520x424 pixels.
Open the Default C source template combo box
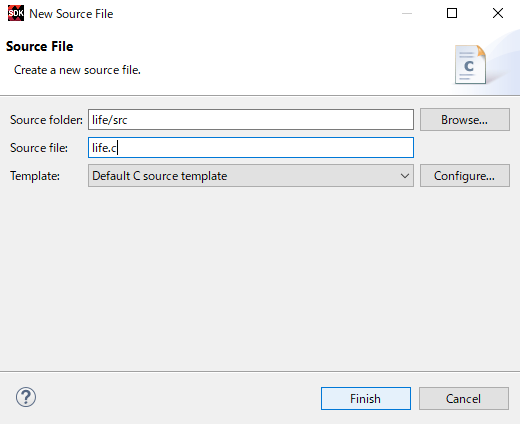[x=251, y=176]
